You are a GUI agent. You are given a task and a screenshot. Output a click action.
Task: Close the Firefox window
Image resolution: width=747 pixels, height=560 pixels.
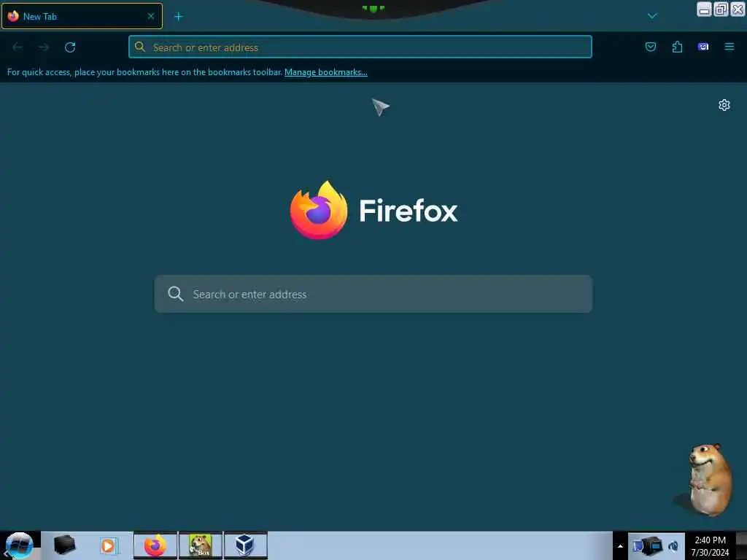click(x=738, y=9)
